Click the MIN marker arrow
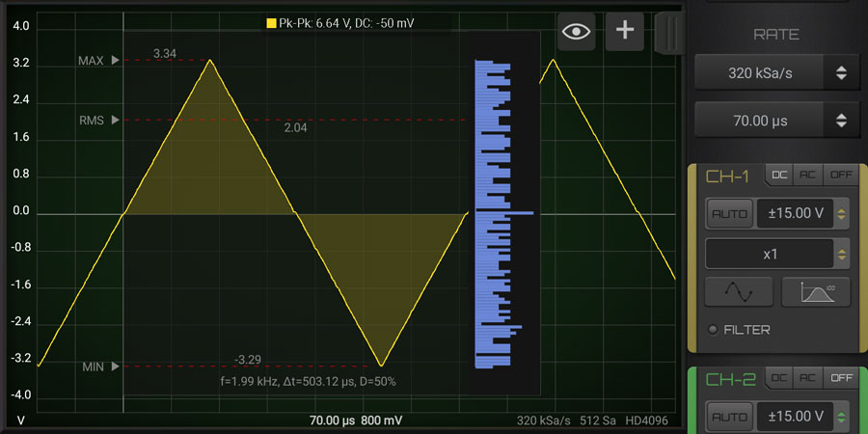The height and width of the screenshot is (434, 868). click(x=117, y=366)
